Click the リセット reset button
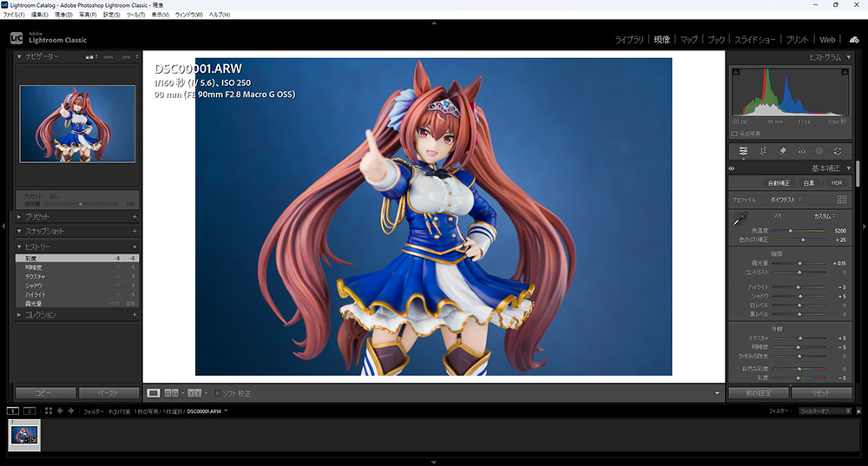868x466 pixels. [x=821, y=393]
